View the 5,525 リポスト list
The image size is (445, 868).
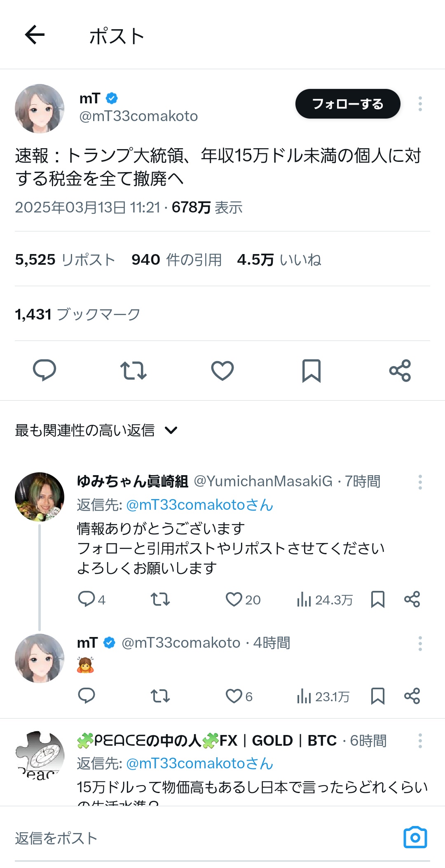click(x=65, y=260)
